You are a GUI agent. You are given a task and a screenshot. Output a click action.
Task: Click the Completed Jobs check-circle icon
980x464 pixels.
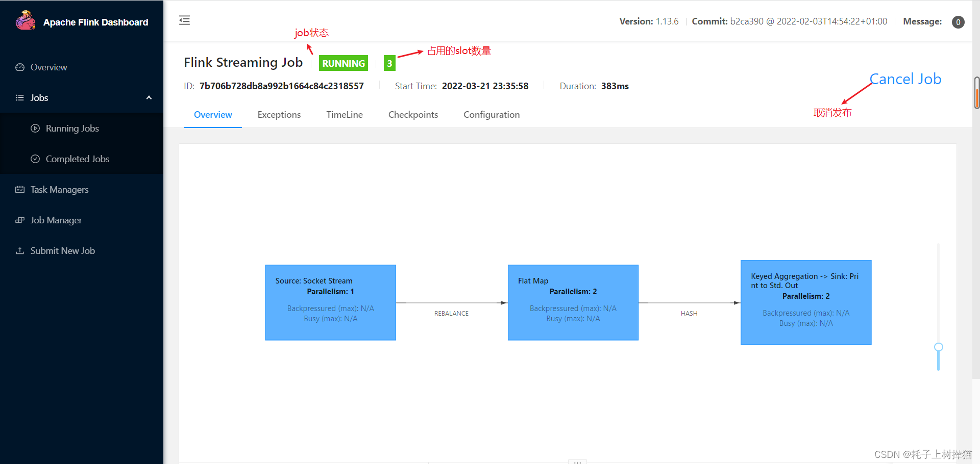[x=35, y=159]
